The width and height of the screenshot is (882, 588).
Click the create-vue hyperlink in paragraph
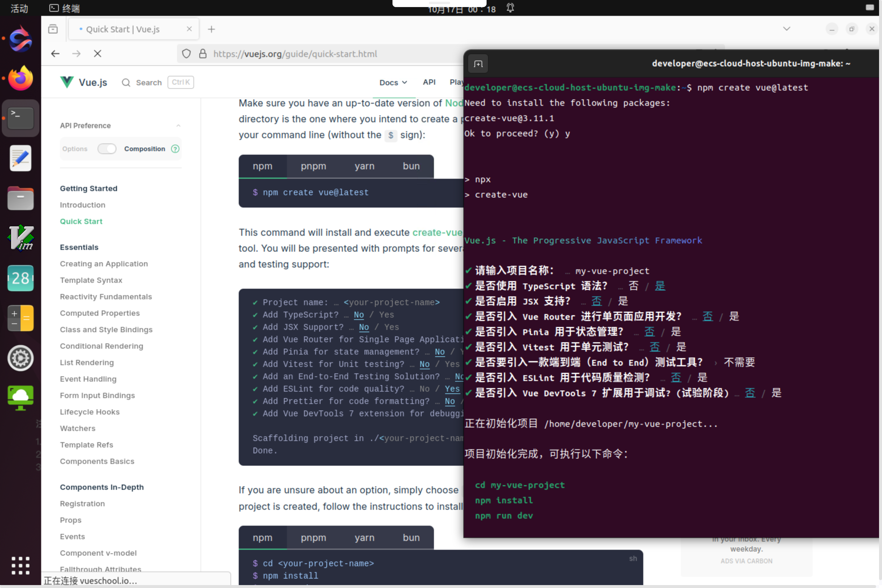click(x=437, y=233)
